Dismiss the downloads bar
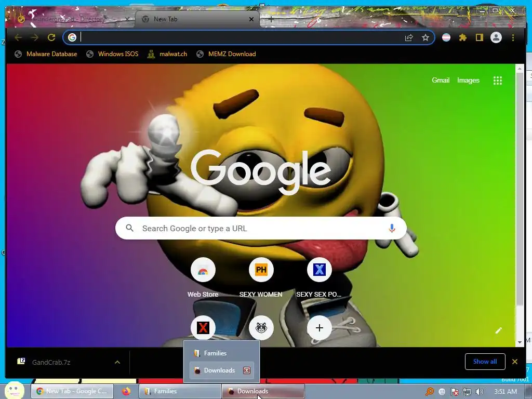This screenshot has width=532, height=399. point(515,362)
